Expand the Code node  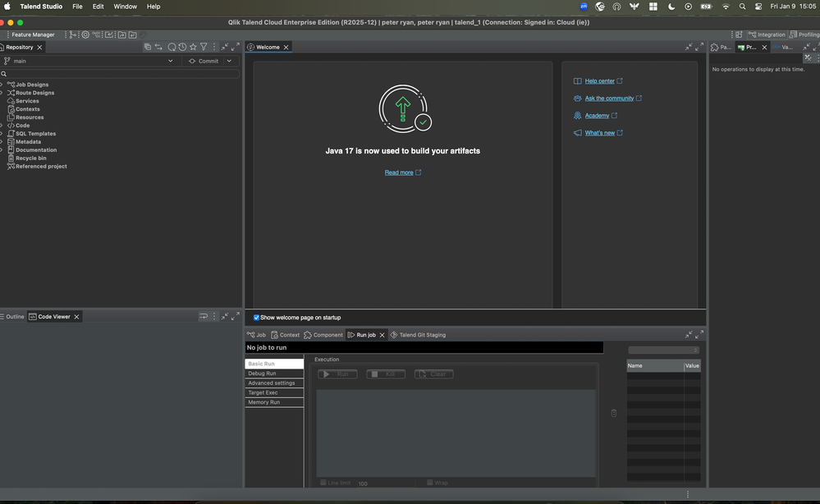[2, 126]
